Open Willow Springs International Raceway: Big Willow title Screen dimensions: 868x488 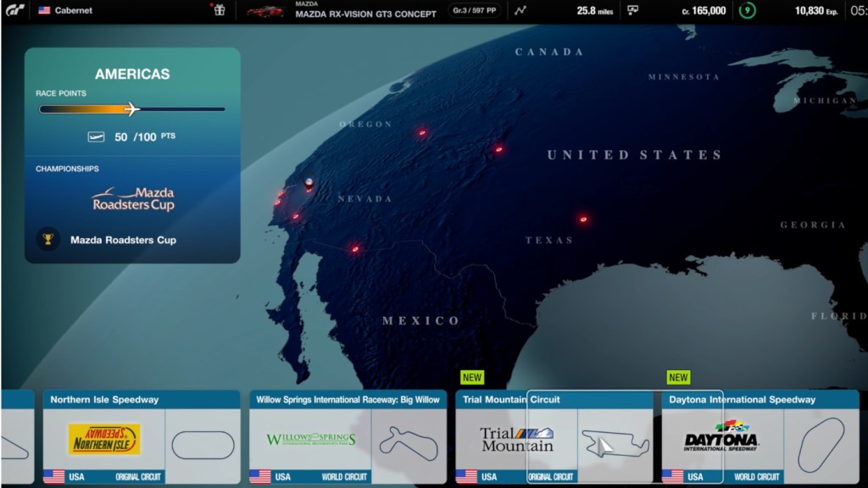348,400
